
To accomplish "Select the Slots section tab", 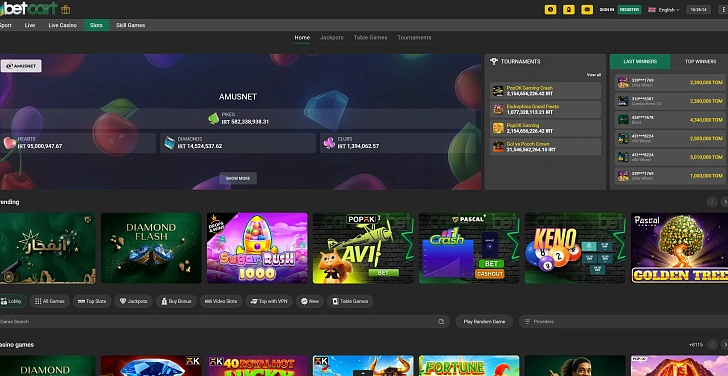I will click(97, 25).
